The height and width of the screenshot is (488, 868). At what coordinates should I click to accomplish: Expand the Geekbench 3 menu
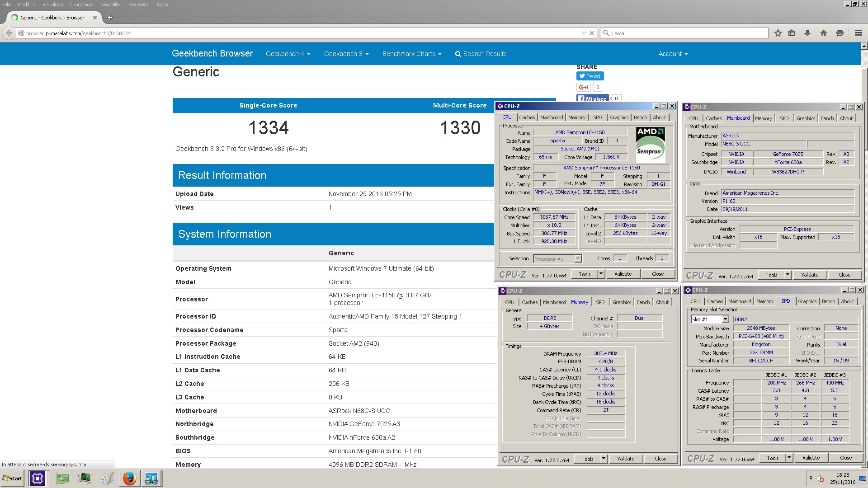tap(346, 54)
